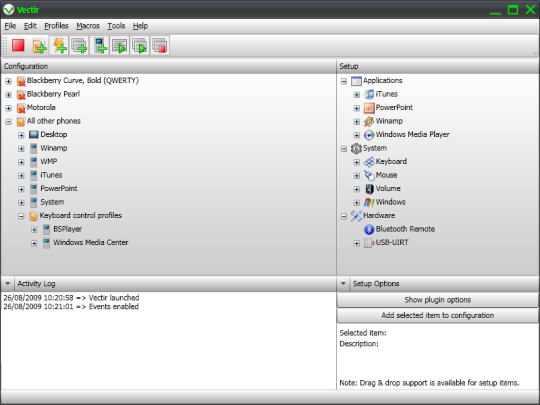Select the Windows flag icon
The image size is (540, 405).
click(369, 202)
